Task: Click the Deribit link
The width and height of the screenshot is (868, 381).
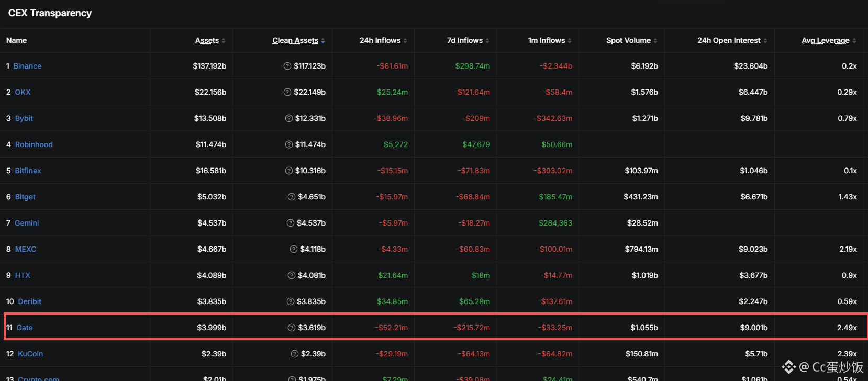Action: click(30, 301)
